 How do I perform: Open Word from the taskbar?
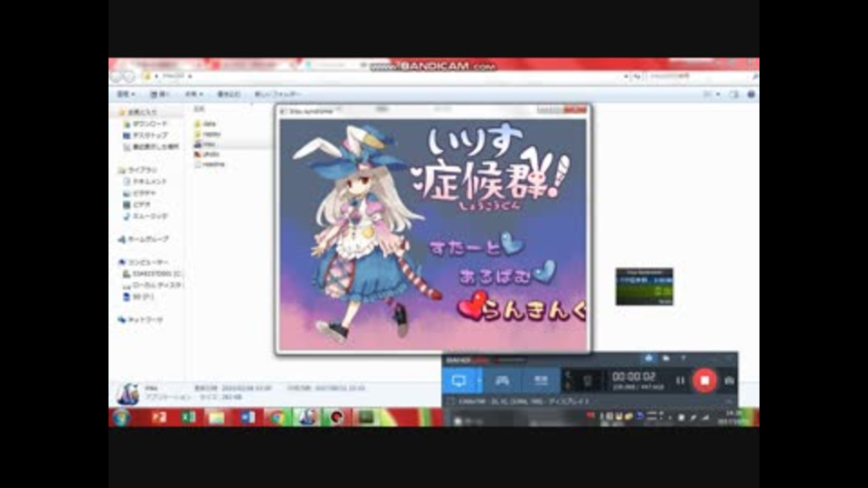247,418
